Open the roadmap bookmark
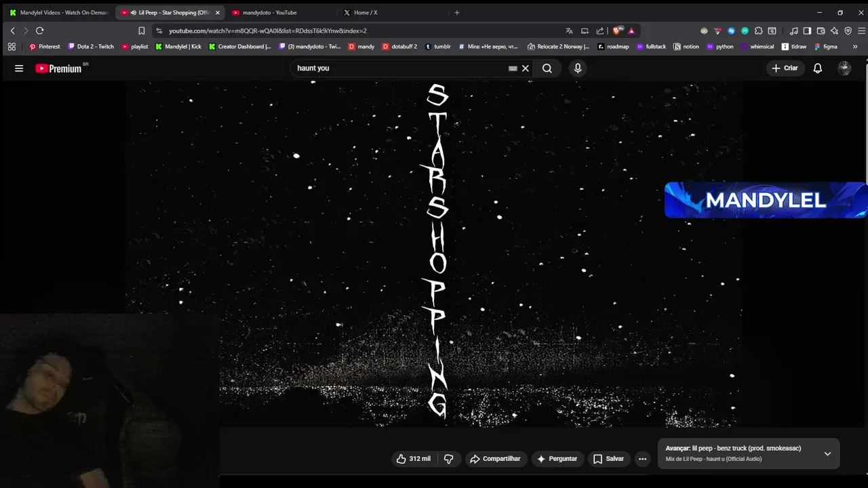 (613, 47)
